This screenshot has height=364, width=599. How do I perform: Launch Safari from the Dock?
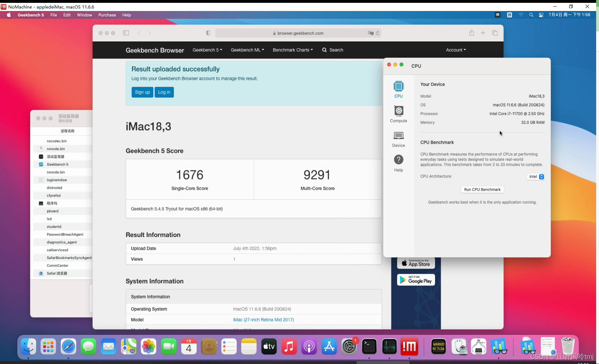[68, 347]
